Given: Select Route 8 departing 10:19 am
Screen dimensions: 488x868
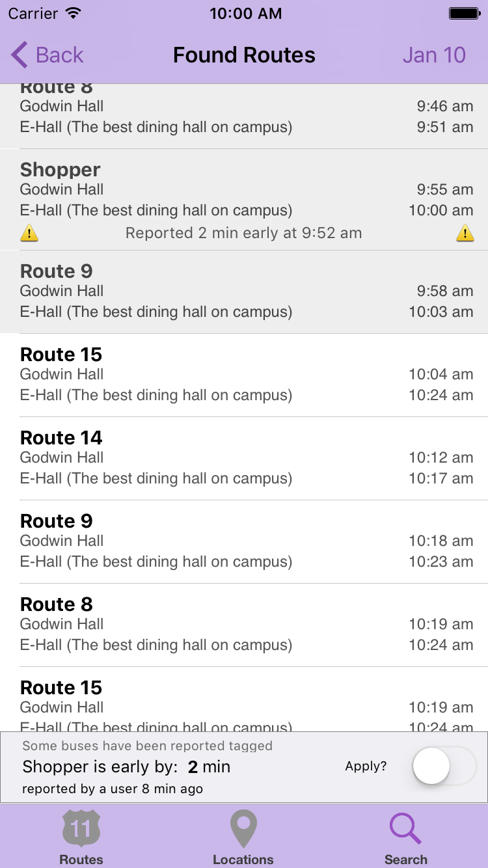Looking at the screenshot, I should click(244, 625).
